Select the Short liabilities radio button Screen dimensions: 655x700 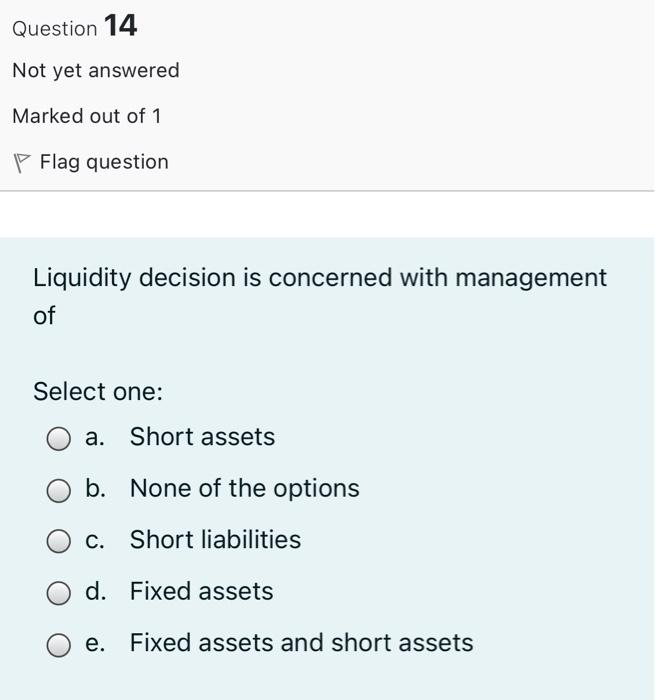tap(60, 541)
